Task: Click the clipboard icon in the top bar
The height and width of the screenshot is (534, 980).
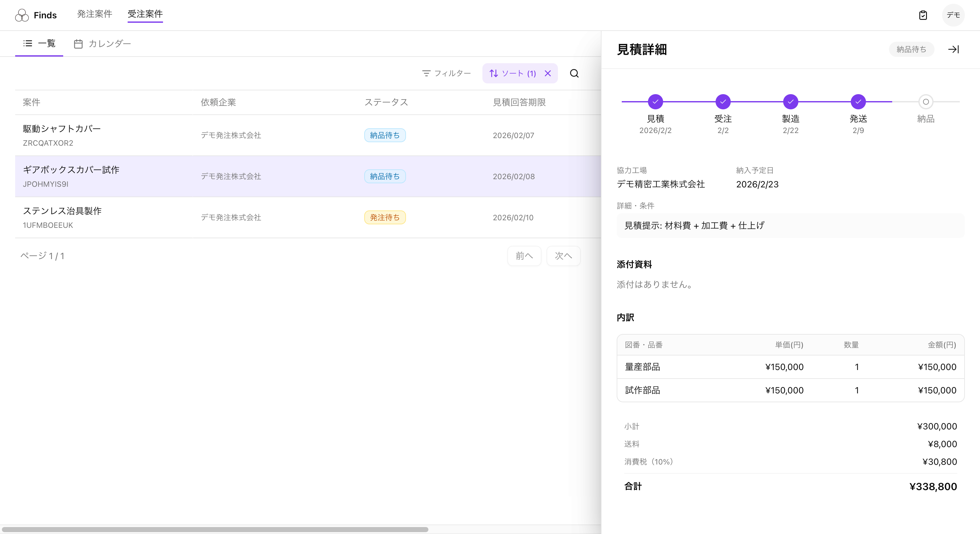Action: (x=923, y=15)
